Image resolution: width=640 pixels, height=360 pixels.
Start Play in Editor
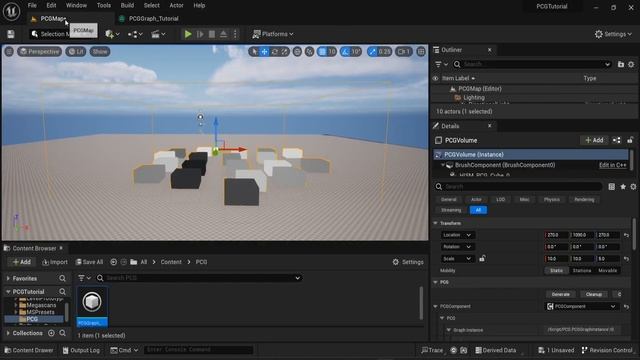[188, 34]
